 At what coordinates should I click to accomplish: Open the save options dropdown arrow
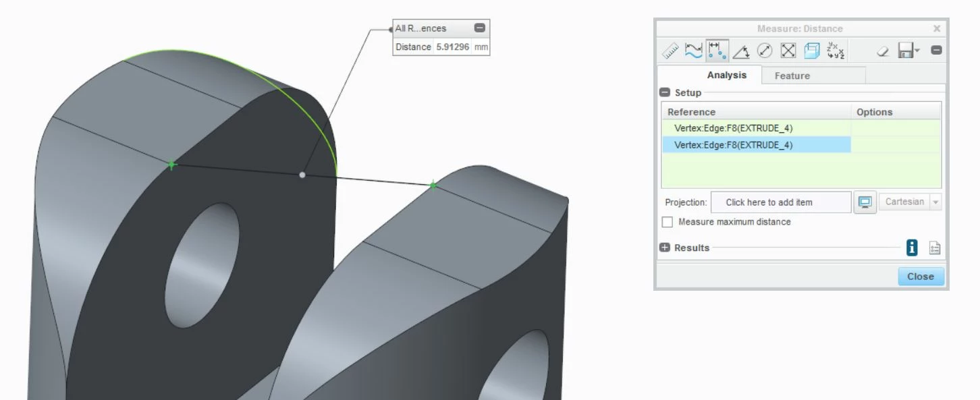(x=917, y=51)
